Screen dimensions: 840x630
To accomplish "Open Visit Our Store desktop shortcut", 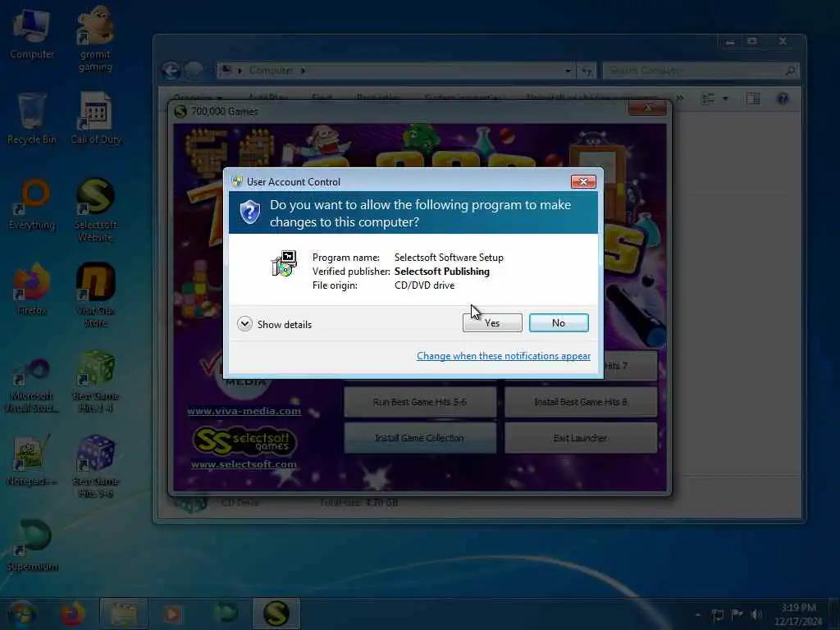I will pyautogui.click(x=95, y=295).
